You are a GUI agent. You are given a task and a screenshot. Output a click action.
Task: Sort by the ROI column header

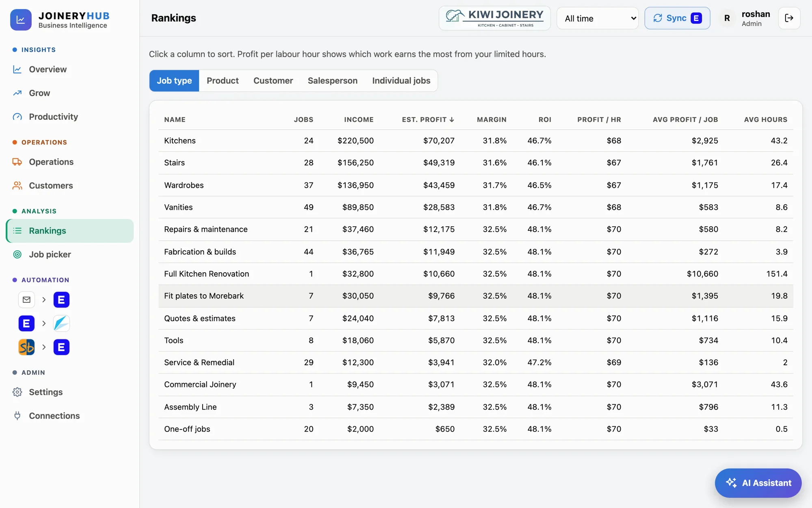(x=545, y=119)
